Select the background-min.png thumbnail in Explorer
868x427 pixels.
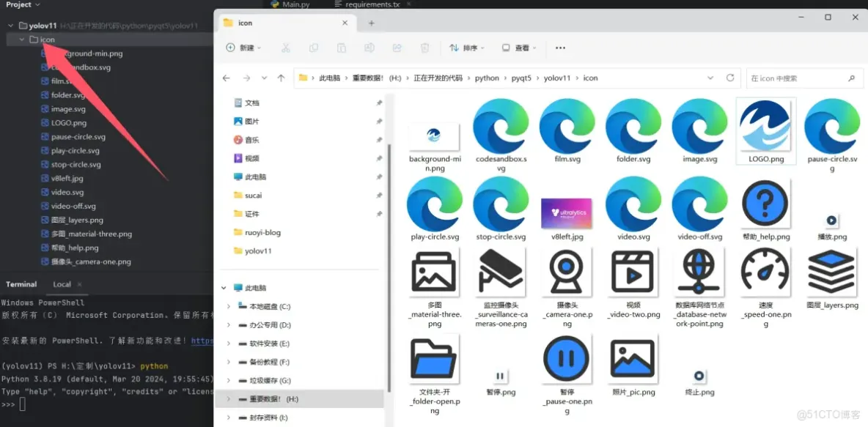coord(435,136)
